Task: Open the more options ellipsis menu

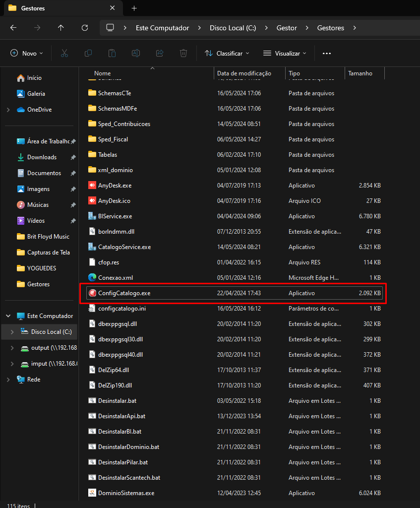Action: (326, 53)
